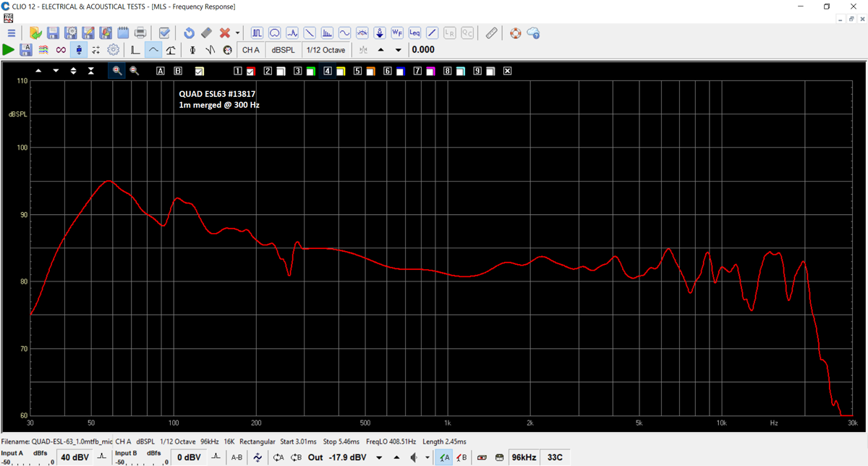Toggle overlay 8 cyan checkbox
The width and height of the screenshot is (868, 466).
(459, 71)
